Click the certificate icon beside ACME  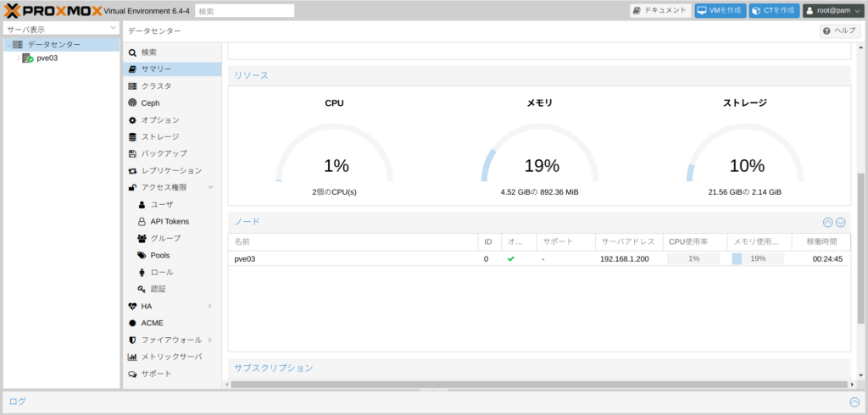pyautogui.click(x=132, y=324)
